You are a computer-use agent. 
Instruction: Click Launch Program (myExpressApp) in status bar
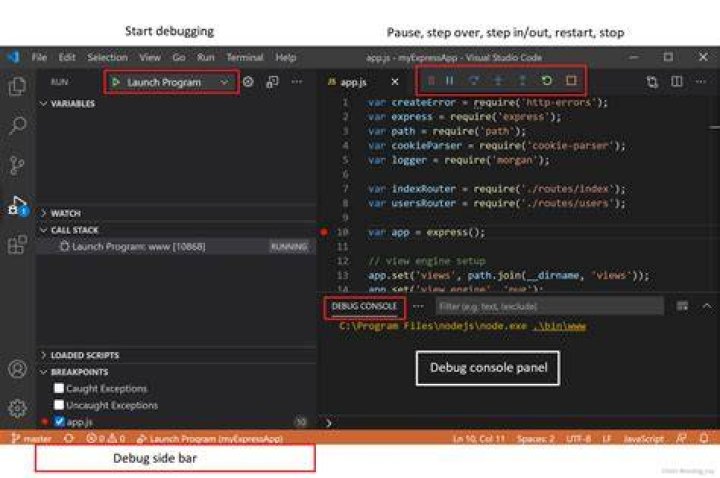(x=210, y=439)
